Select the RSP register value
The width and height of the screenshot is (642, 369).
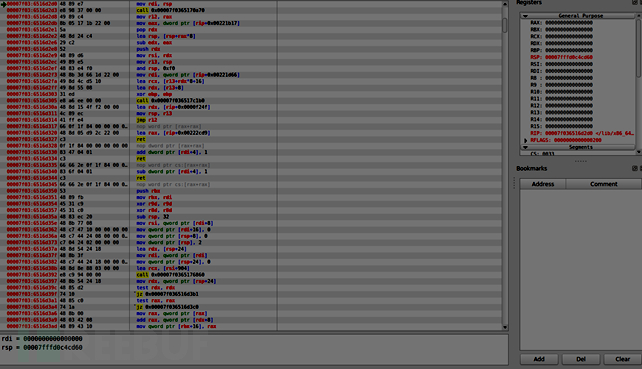point(569,57)
